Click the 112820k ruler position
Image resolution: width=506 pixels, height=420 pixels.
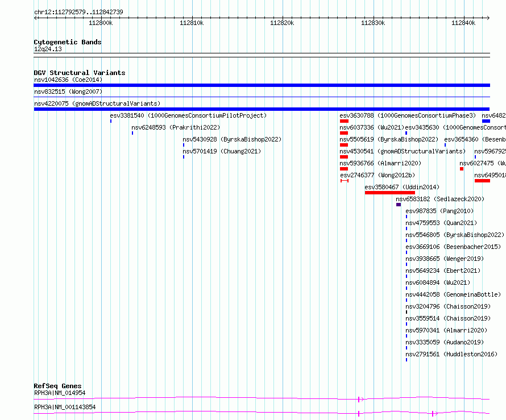(282, 23)
